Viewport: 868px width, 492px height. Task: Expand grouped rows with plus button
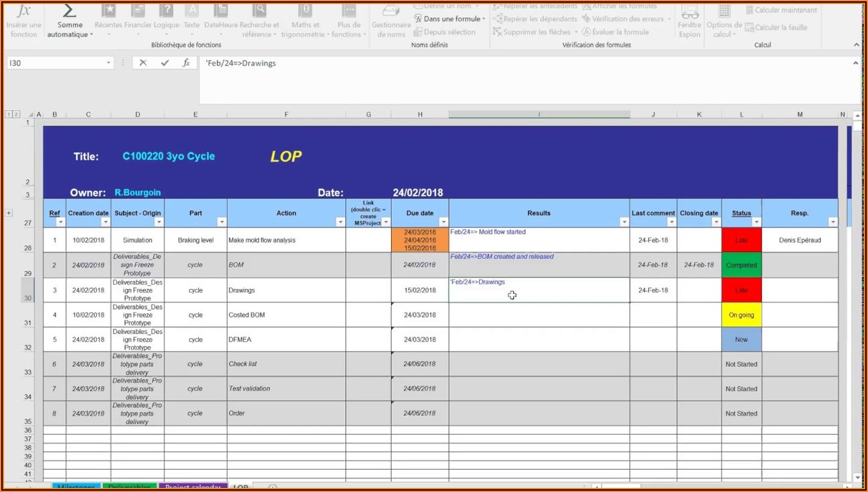pyautogui.click(x=9, y=213)
